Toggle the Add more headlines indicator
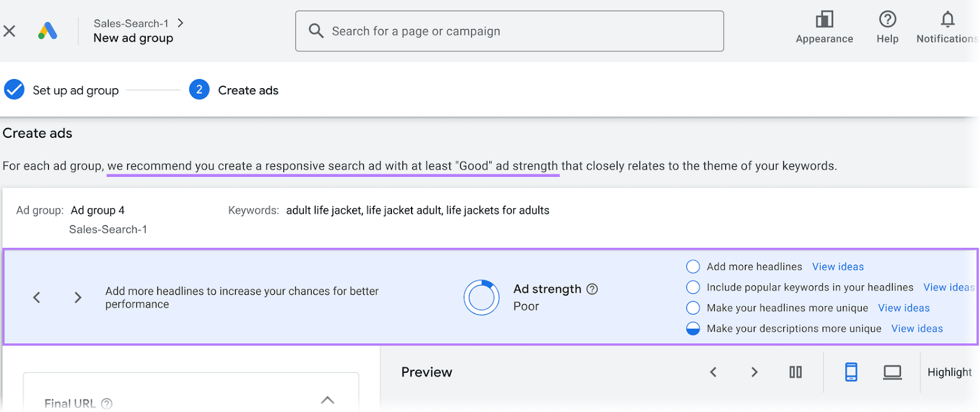Screen dimensions: 980x412 pyautogui.click(x=693, y=266)
